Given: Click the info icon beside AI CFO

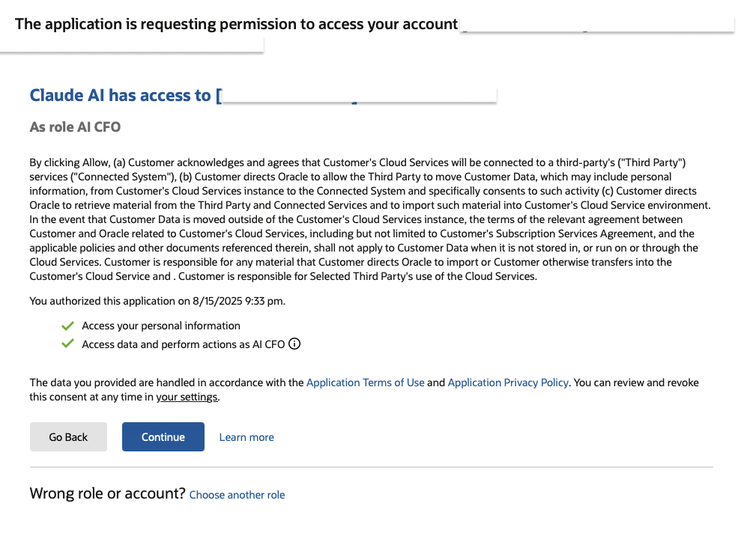Looking at the screenshot, I should (x=294, y=344).
